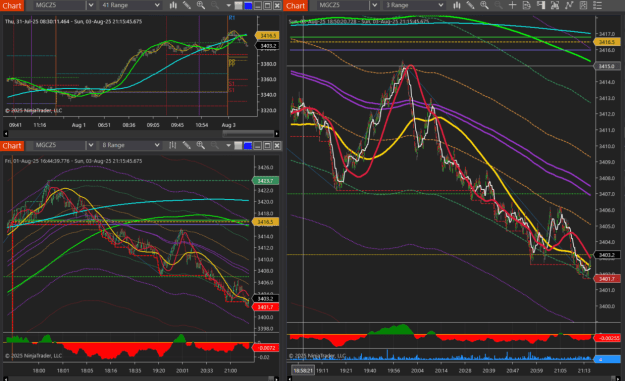Click horizontal scrollbar thumb of 41 Range chart
Image resolution: width=625 pixels, height=381 pixels.
(x=248, y=134)
